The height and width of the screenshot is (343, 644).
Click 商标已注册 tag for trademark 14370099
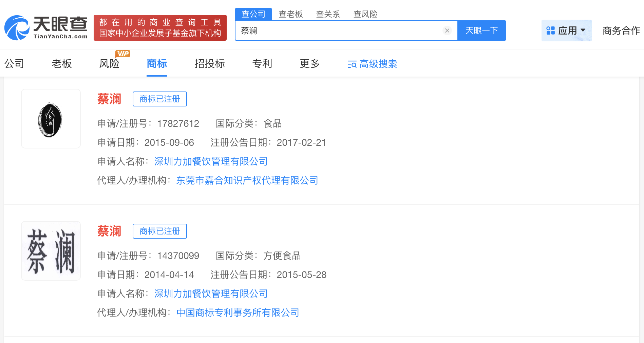[x=160, y=231]
